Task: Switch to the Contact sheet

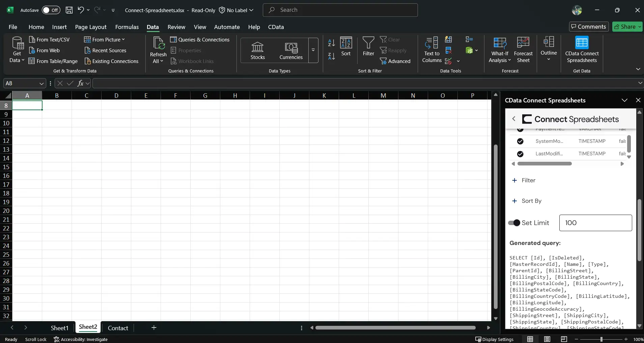Action: pyautogui.click(x=118, y=328)
